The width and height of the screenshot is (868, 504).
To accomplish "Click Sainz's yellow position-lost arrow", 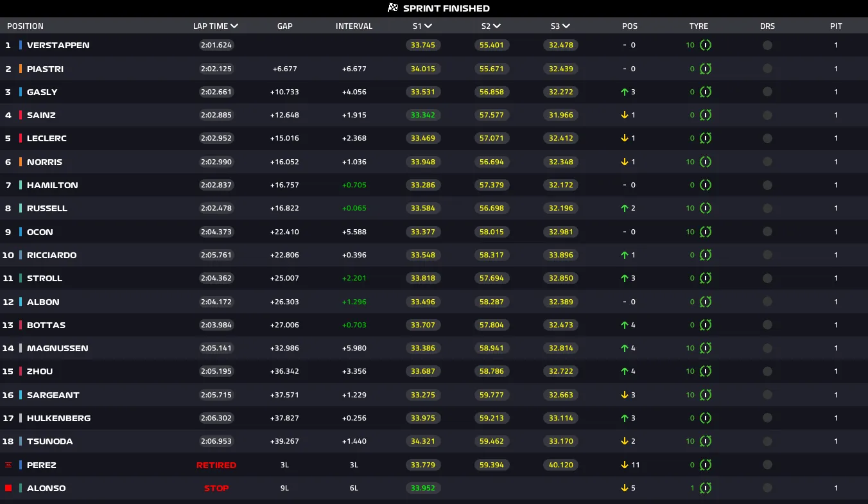I will [x=624, y=115].
